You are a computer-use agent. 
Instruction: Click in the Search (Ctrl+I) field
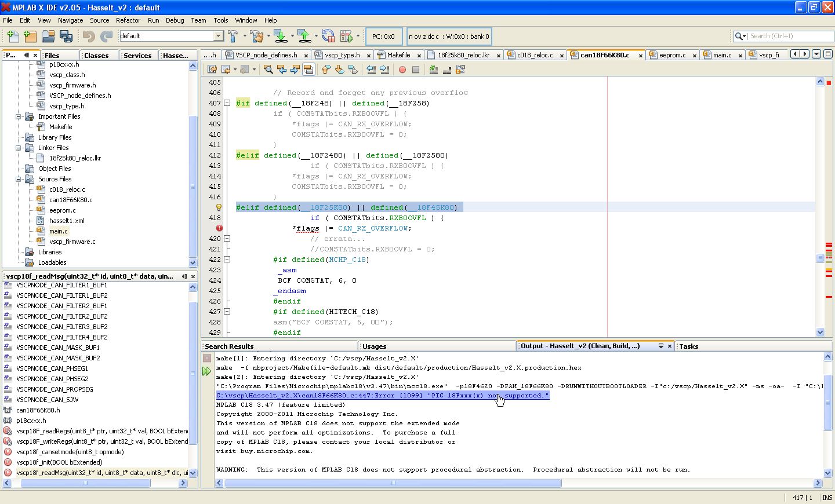[x=789, y=36]
